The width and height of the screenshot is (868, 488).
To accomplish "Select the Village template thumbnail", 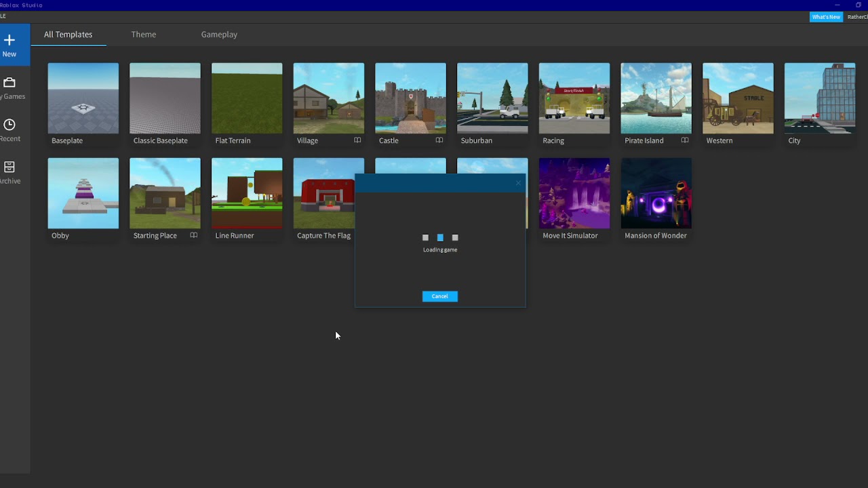I will pos(329,98).
